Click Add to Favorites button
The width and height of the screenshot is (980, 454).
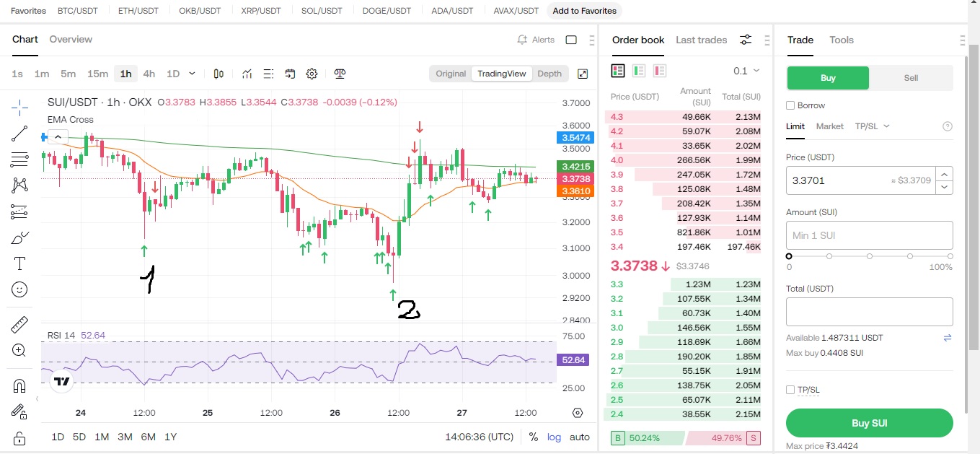pos(584,11)
